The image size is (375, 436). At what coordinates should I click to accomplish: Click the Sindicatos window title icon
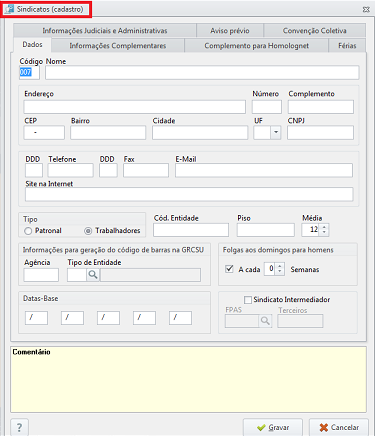[9, 9]
